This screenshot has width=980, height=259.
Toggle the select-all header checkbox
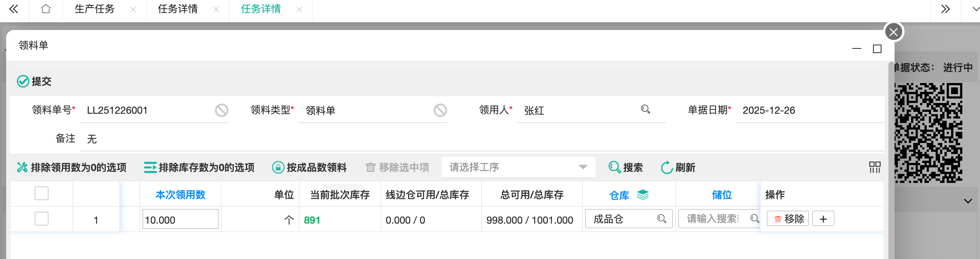(x=42, y=193)
